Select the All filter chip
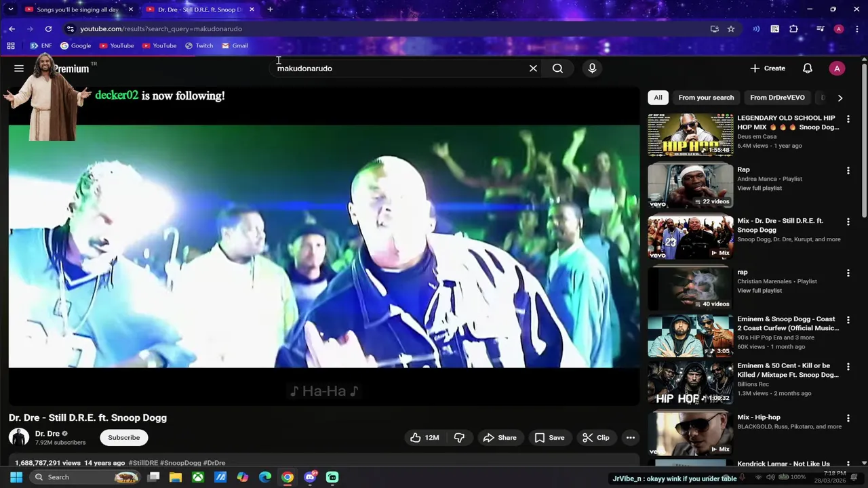The height and width of the screenshot is (488, 868). pyautogui.click(x=658, y=98)
